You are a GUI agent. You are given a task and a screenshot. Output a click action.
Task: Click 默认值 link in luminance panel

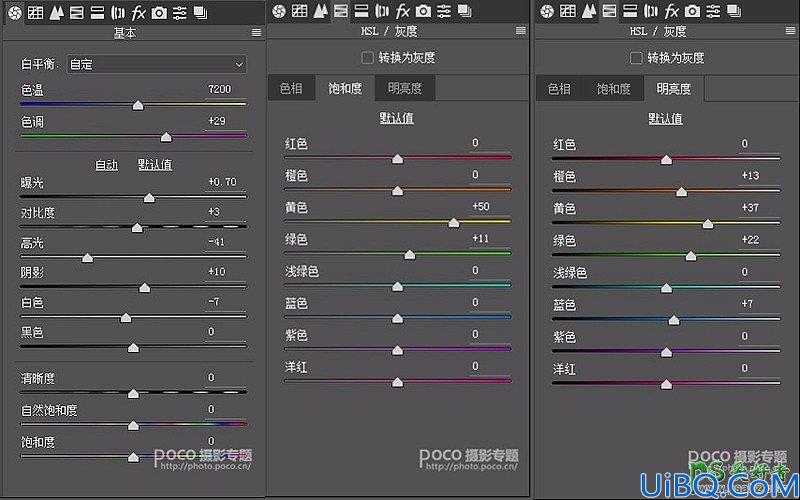[665, 119]
